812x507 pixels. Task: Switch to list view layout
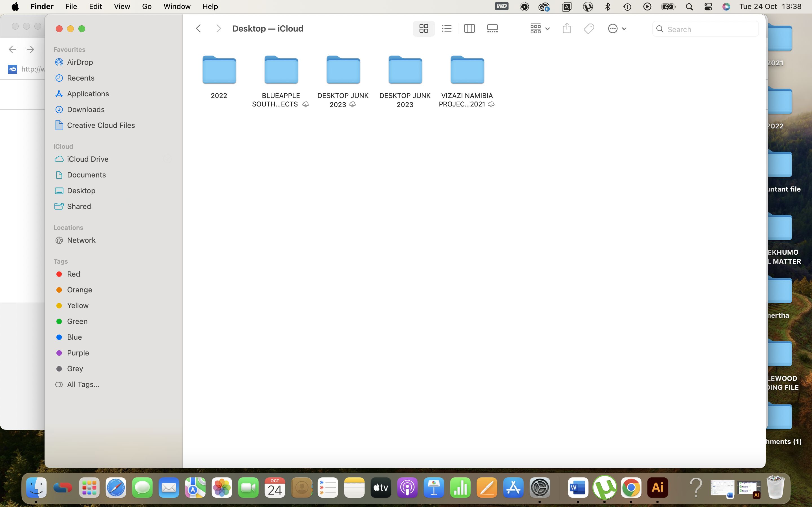[x=446, y=28]
